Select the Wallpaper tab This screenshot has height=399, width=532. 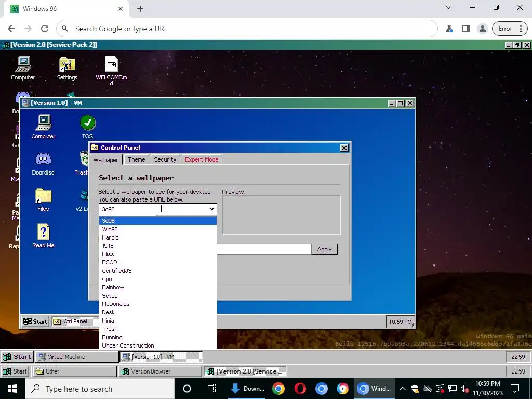point(106,160)
